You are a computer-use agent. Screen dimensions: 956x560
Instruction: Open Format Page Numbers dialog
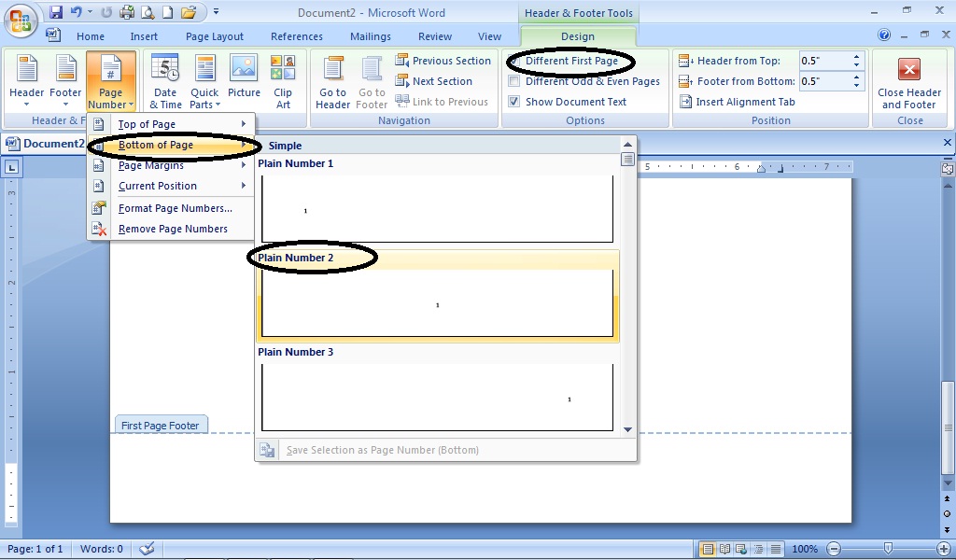tap(171, 208)
